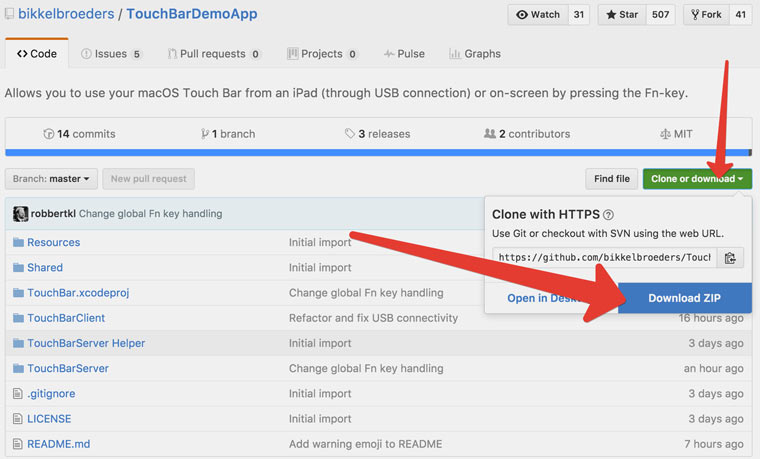Screen dimensions: 760x459
Task: Switch to the Issues tab
Action: pyautogui.click(x=111, y=54)
